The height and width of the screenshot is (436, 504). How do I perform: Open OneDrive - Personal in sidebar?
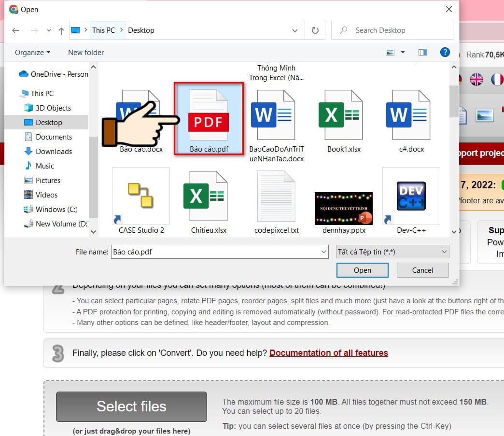click(x=54, y=74)
